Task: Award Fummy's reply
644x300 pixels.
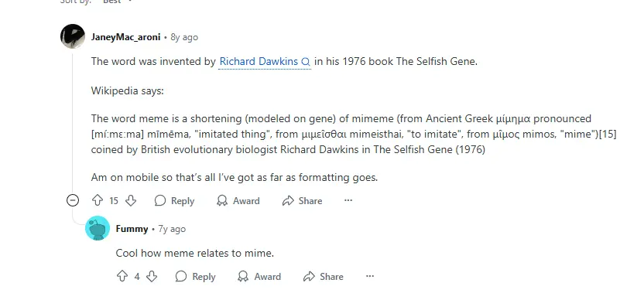Action: point(259,277)
